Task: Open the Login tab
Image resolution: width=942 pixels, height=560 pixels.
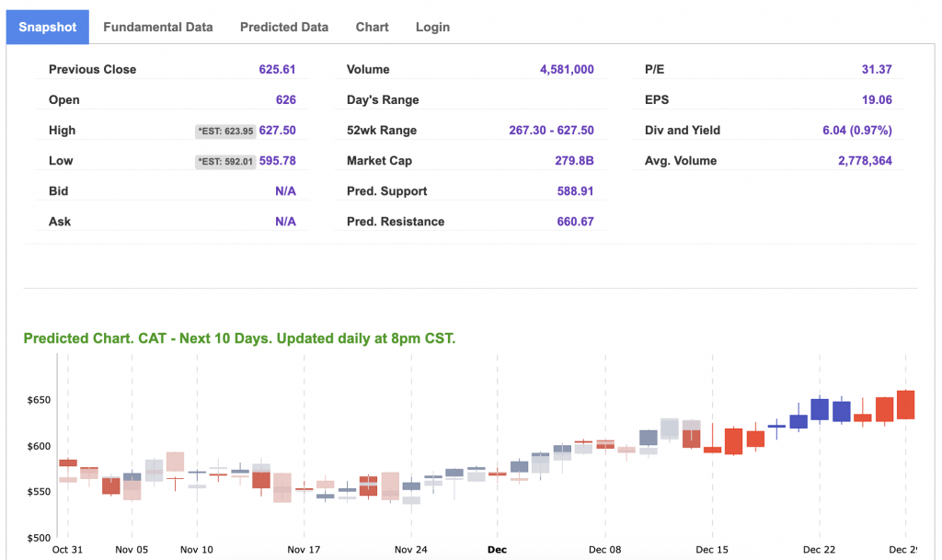Action: click(x=432, y=27)
